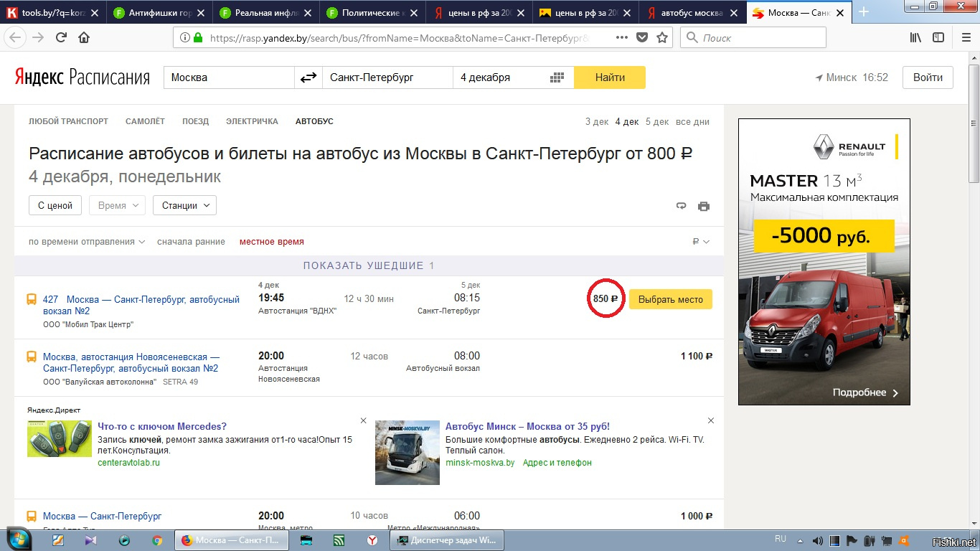Screen dimensions: 980x551
Task: Open the browser home page icon
Action: (x=84, y=37)
